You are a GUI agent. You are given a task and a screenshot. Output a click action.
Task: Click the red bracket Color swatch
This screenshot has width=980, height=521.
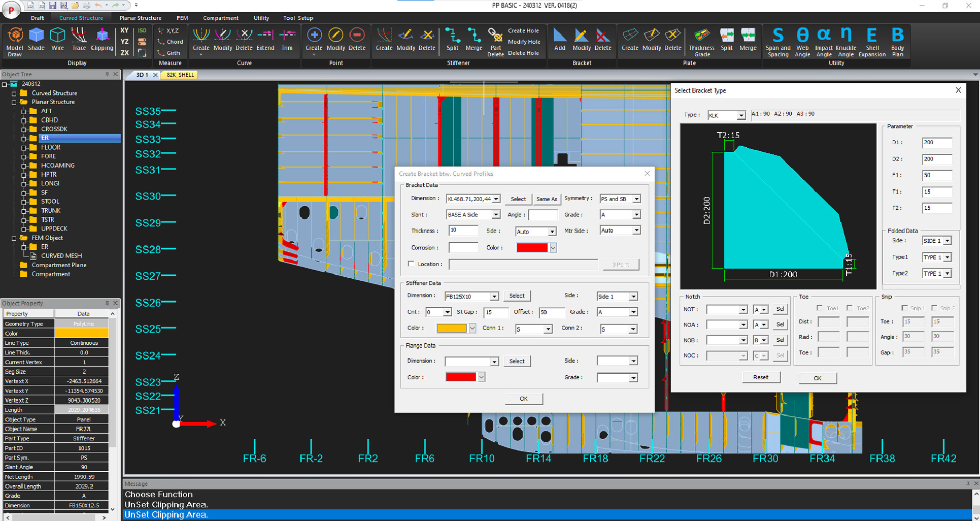click(531, 248)
